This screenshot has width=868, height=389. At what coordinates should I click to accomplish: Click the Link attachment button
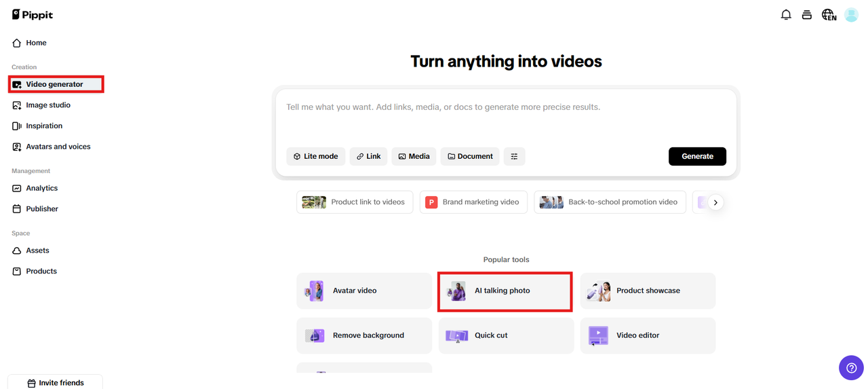368,156
